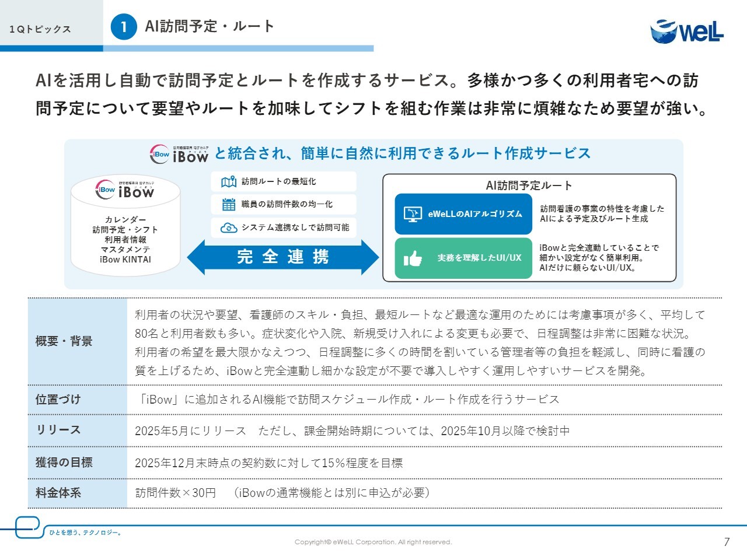
Task: Click the 位置づけ row header
Action: coord(78,400)
